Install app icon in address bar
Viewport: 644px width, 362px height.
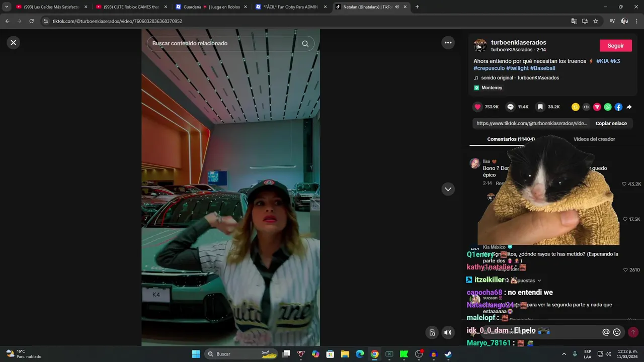click(585, 21)
